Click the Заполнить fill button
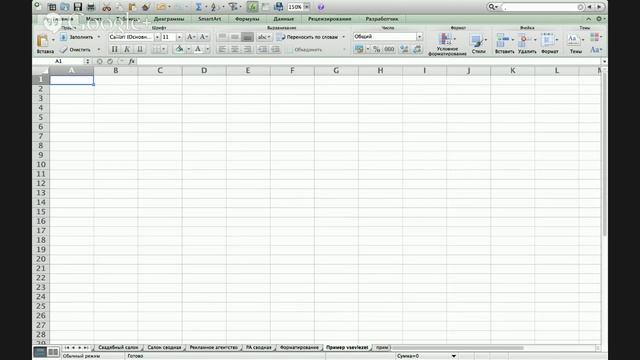 [x=77, y=37]
